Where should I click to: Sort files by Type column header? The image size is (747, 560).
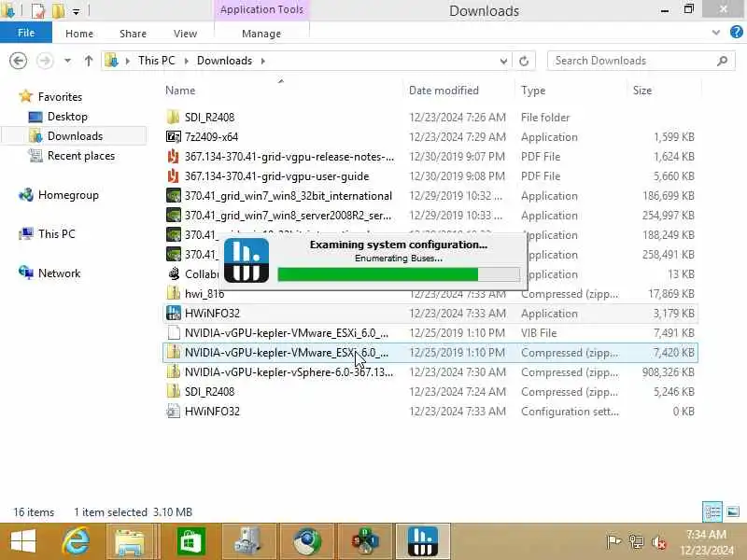tap(533, 91)
